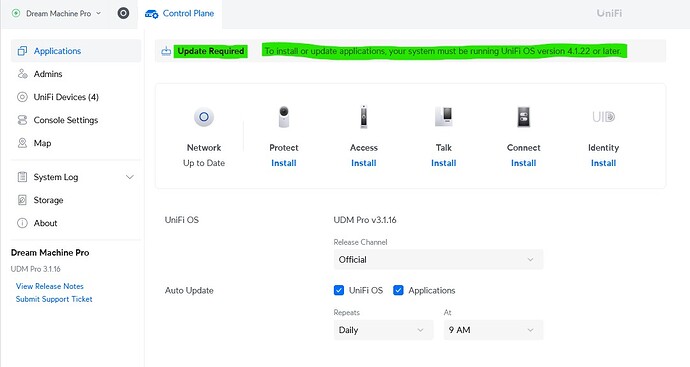Click the About info icon
Image resolution: width=690 pixels, height=367 pixels.
point(22,223)
